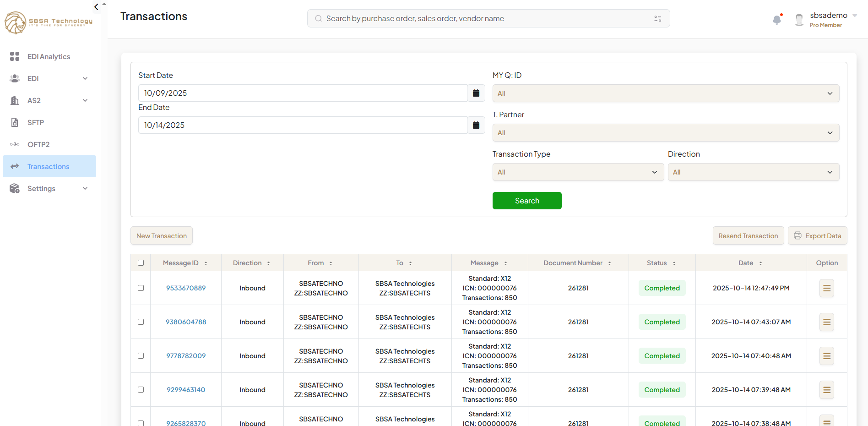Open the Start Date calendar picker
Screen dimensions: 868x426
pos(476,93)
